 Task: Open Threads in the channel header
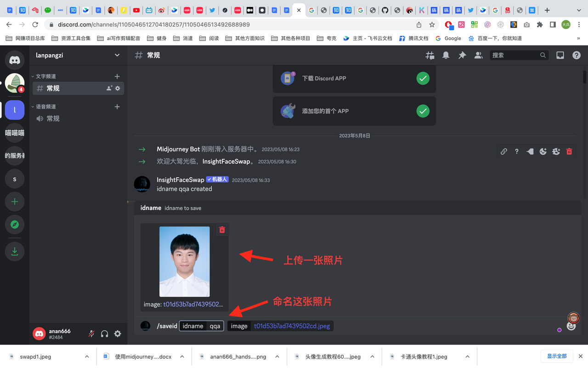(x=430, y=55)
